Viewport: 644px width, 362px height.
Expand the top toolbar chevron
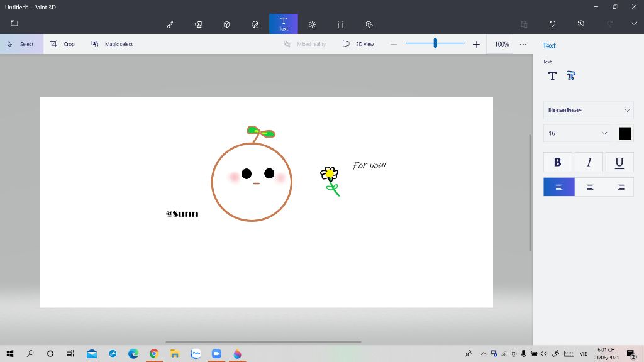click(x=634, y=24)
